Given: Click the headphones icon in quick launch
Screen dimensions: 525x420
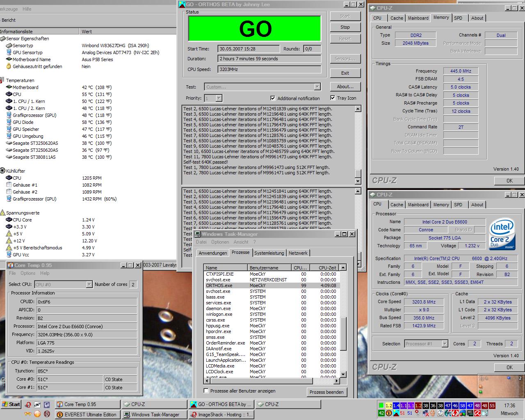Looking at the screenshot, I should 47,405.
